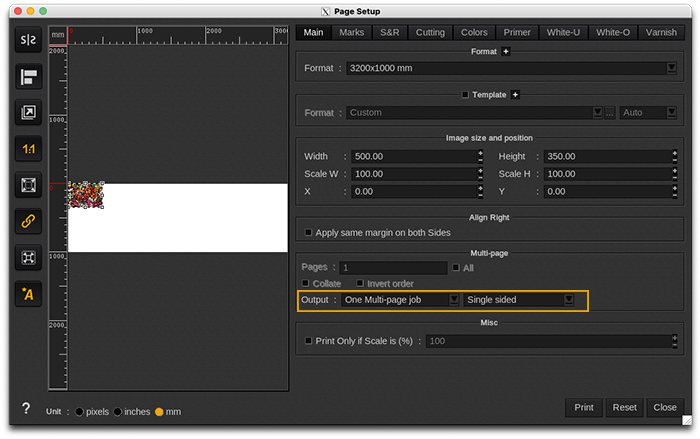Select the pixels unit radio button
The image size is (700, 439).
click(x=79, y=412)
